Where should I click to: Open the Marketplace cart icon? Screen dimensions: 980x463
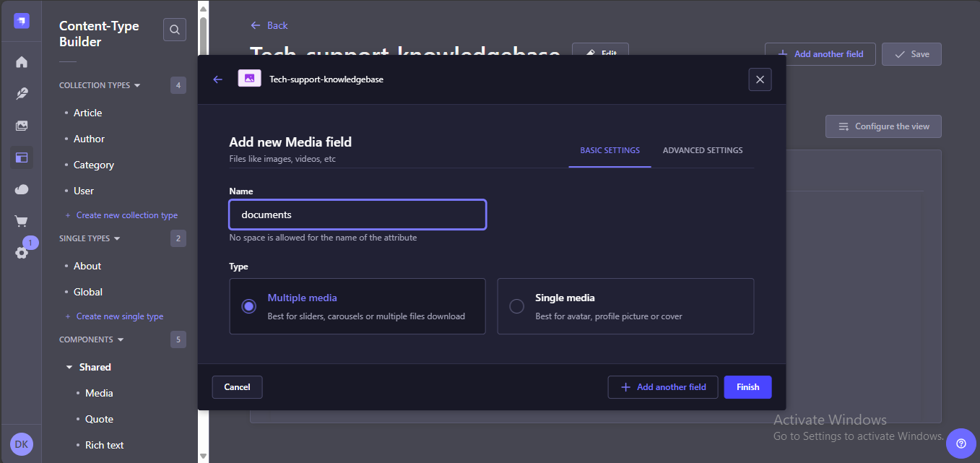coord(22,221)
